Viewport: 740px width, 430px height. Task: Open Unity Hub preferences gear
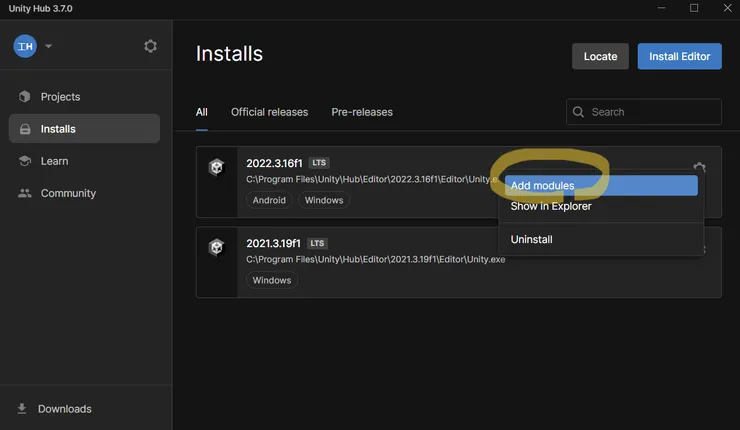151,46
